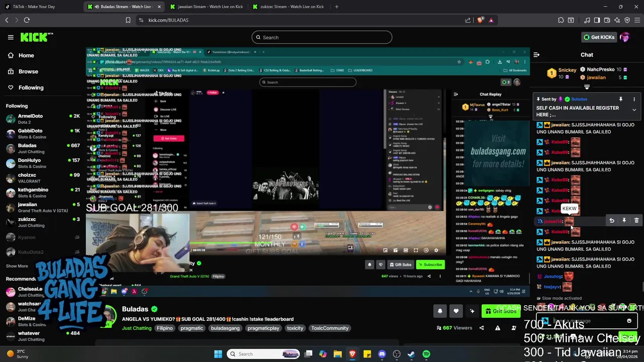Click the ToxicCommunity tag
This screenshot has height=362, width=644.
click(x=330, y=328)
